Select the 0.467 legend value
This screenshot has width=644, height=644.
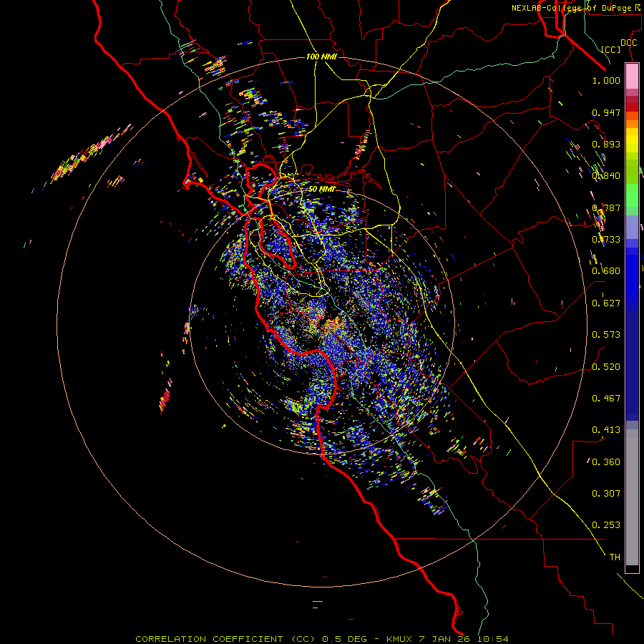(x=606, y=399)
